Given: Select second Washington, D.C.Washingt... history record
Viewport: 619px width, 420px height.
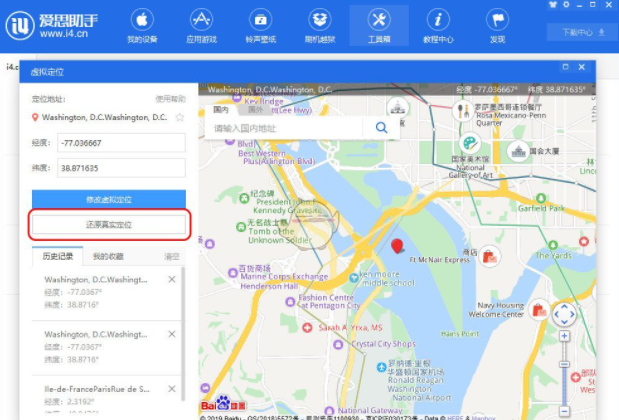Looking at the screenshot, I should 106,347.
